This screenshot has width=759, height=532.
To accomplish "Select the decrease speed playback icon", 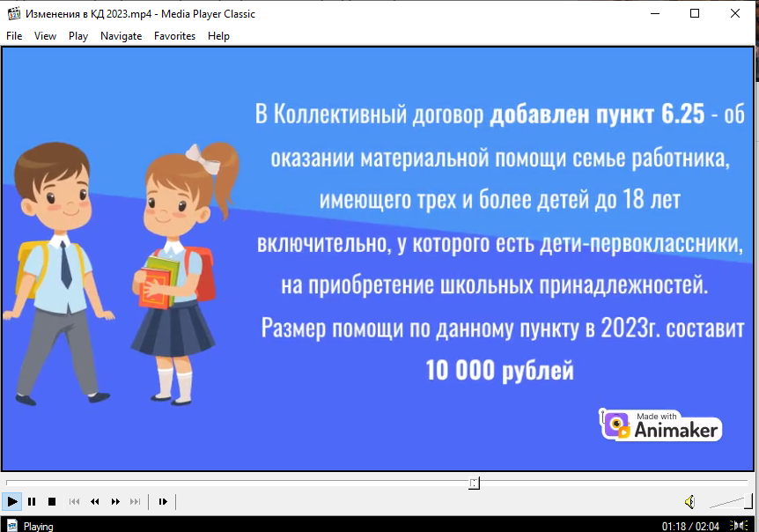I will tap(94, 501).
